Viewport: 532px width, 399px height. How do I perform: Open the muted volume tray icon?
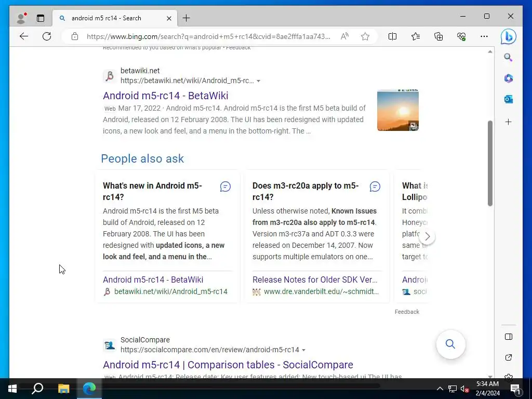tap(464, 389)
